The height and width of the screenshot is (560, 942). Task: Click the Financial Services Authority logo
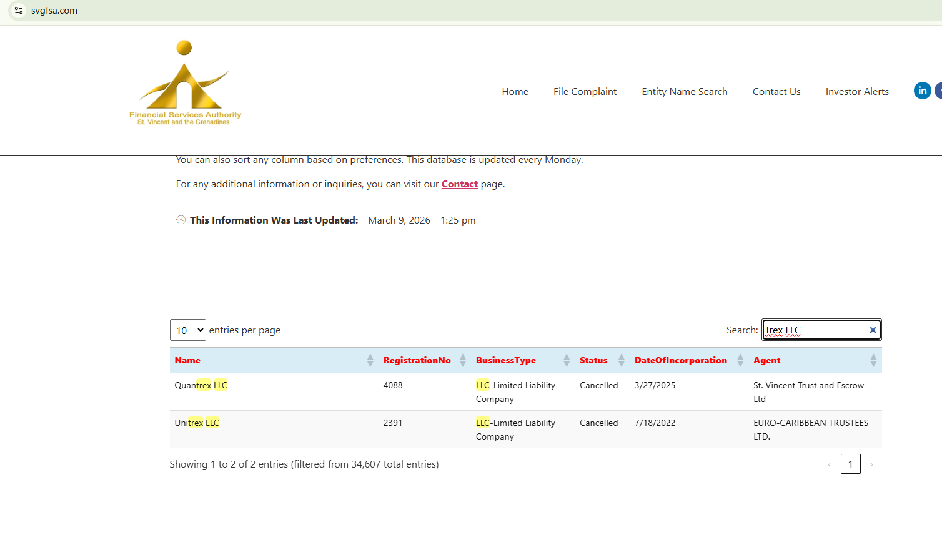(x=185, y=83)
